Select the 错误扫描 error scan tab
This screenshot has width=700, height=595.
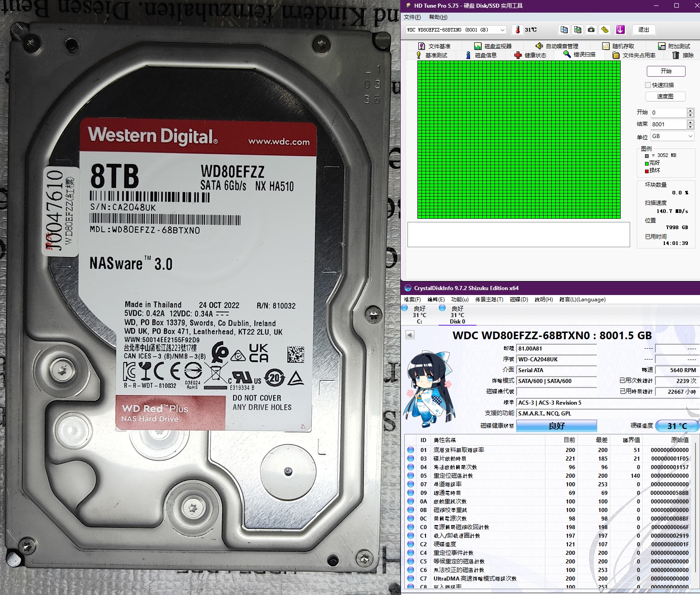point(580,54)
